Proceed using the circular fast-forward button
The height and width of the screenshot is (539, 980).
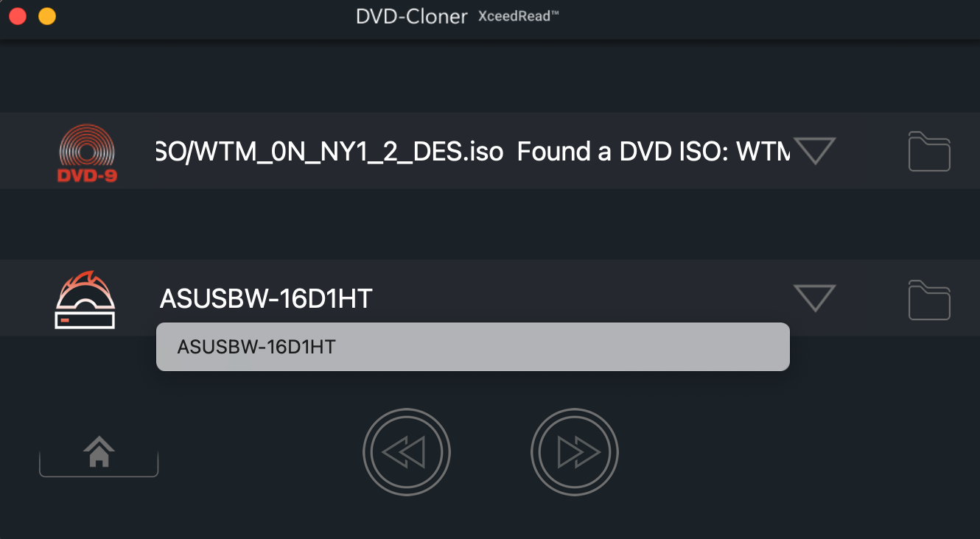click(x=575, y=452)
